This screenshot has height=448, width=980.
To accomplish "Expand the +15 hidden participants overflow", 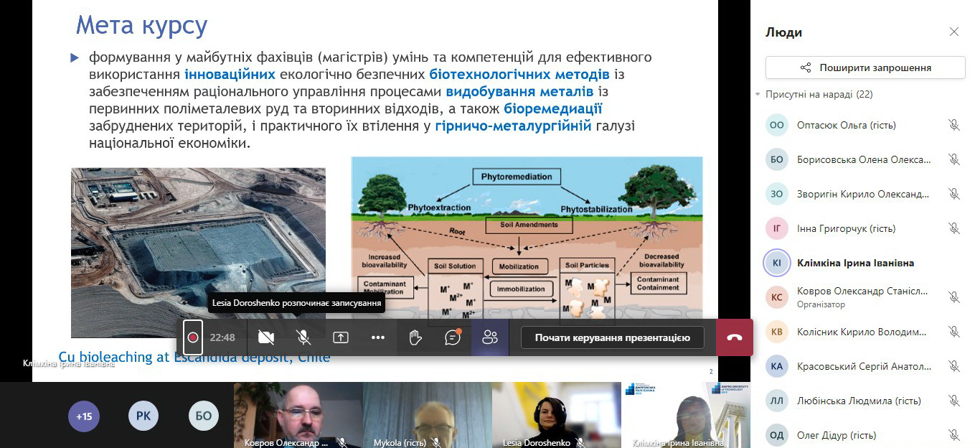I will (x=84, y=416).
